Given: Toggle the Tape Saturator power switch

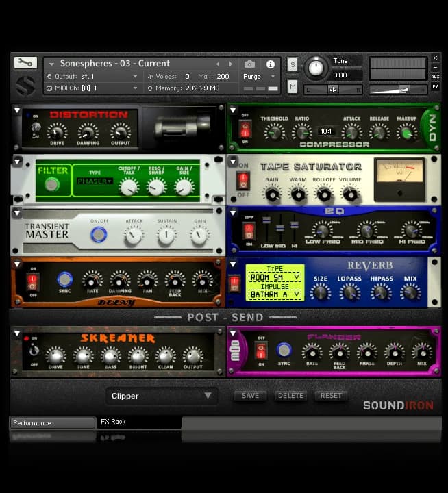Looking at the screenshot, I should (x=243, y=180).
